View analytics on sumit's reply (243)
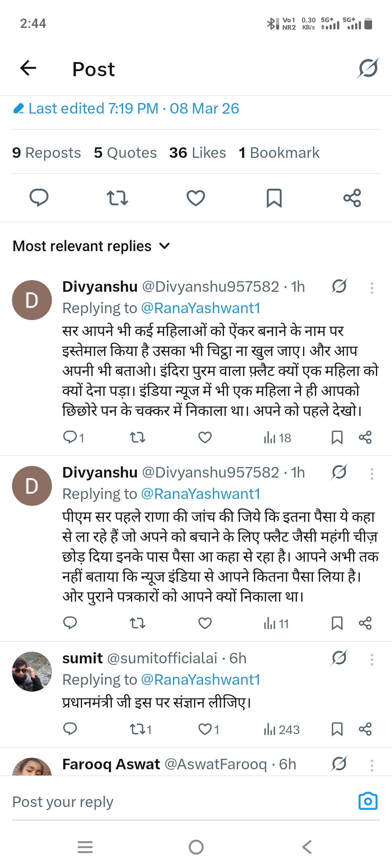This screenshot has height=868, width=392. [282, 729]
